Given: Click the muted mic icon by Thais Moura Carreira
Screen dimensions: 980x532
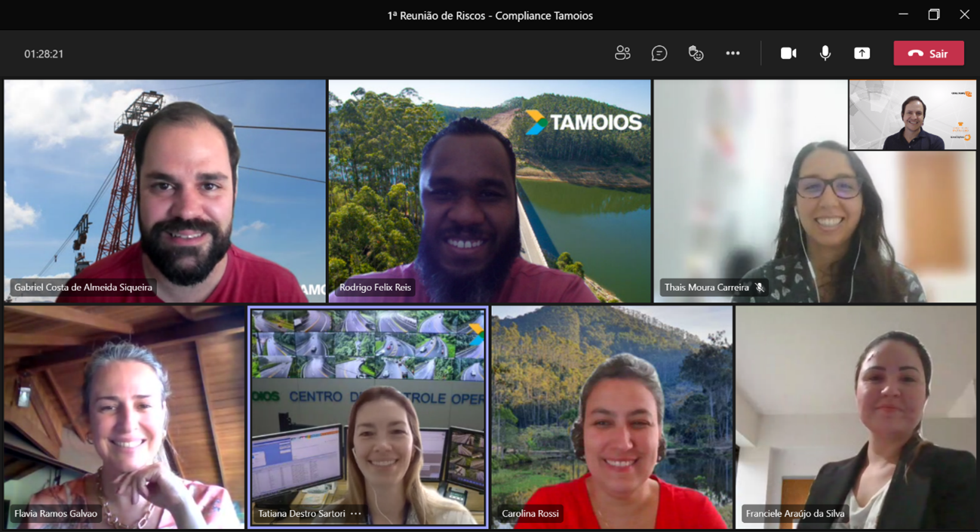Looking at the screenshot, I should point(760,288).
